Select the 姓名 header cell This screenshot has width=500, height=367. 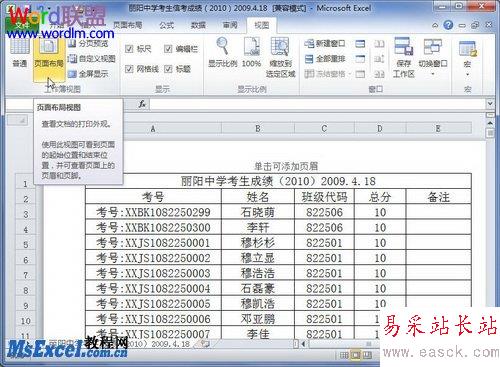point(258,197)
